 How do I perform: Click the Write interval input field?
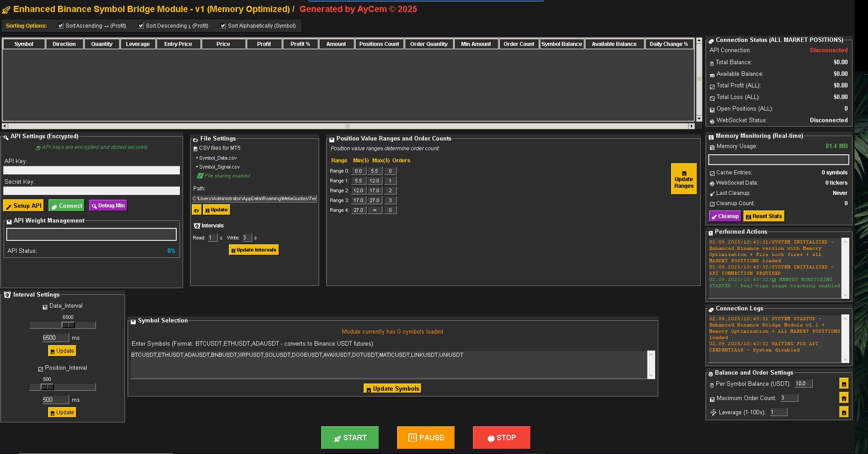tap(247, 238)
